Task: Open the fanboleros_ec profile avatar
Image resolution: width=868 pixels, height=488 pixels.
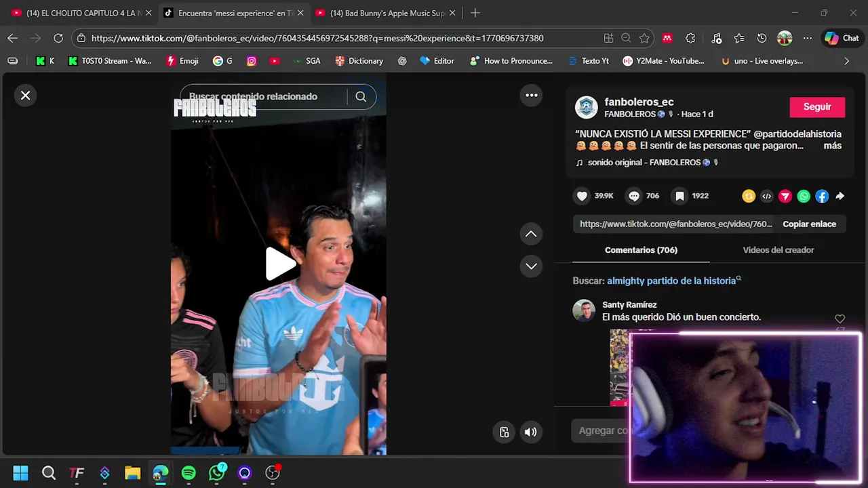Action: [586, 107]
